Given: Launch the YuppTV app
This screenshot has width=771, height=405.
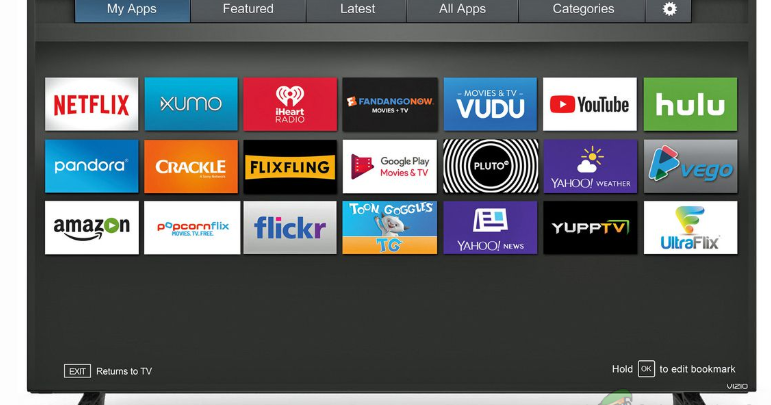Looking at the screenshot, I should pyautogui.click(x=590, y=228).
